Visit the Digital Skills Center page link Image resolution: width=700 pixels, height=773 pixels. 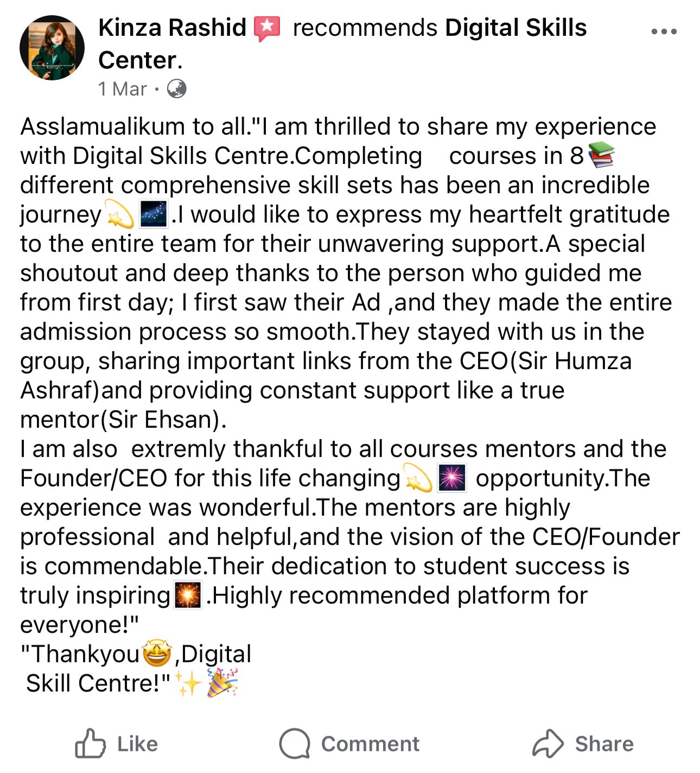coord(515,28)
